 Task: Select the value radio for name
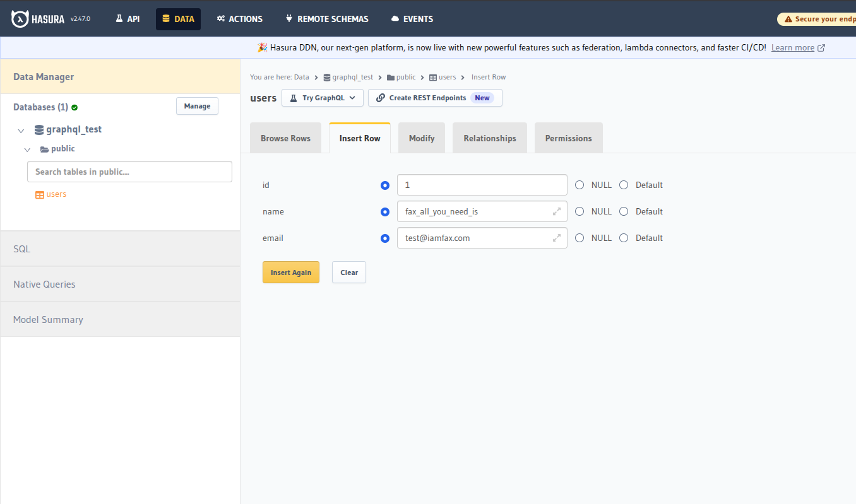(385, 212)
